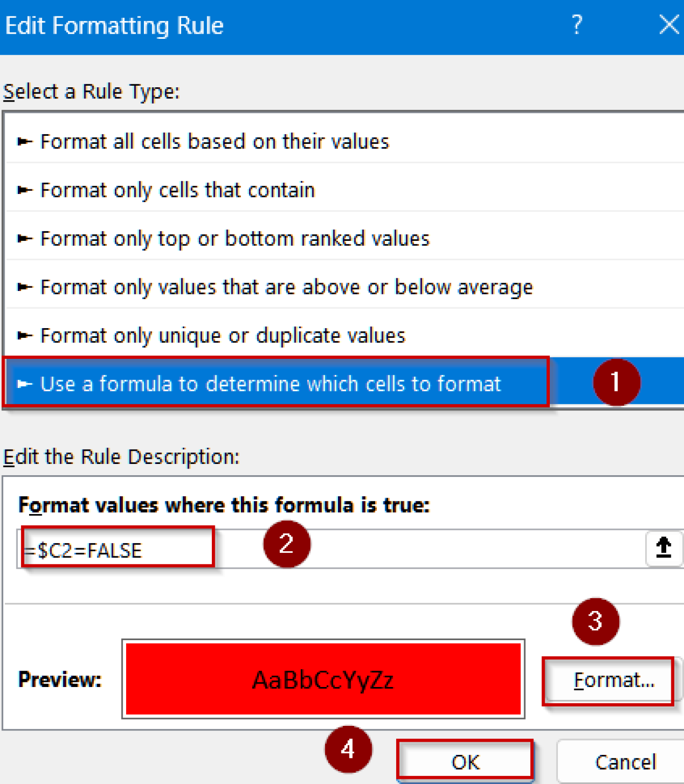Click the 'Edit Formatting Rule' title bar text
The width and height of the screenshot is (684, 784).
[114, 26]
